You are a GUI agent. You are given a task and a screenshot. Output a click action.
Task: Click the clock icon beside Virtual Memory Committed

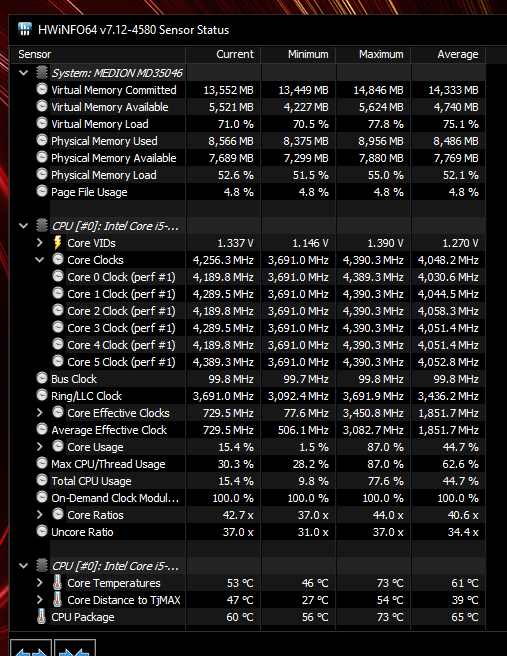point(42,89)
